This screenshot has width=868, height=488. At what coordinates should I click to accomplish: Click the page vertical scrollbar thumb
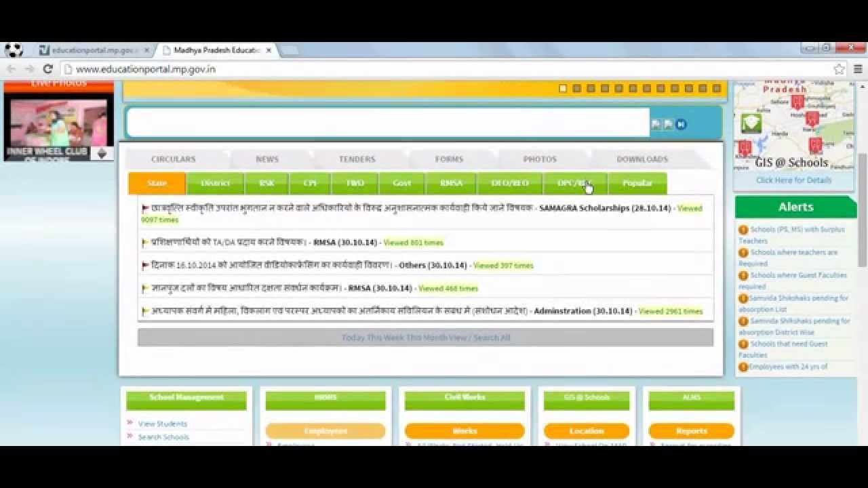click(863, 210)
